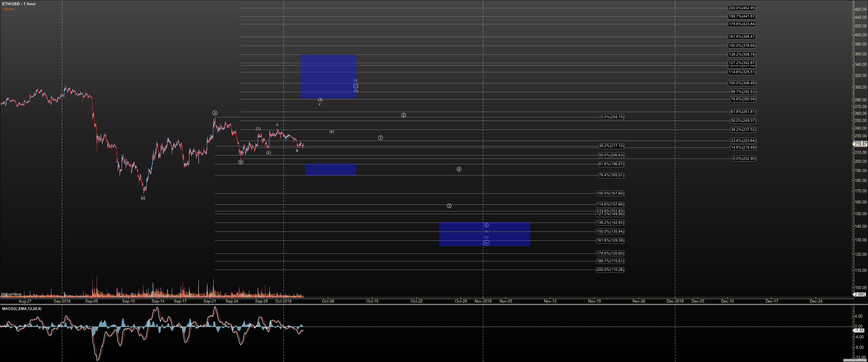Click the orange Volume label

(x=8, y=9)
